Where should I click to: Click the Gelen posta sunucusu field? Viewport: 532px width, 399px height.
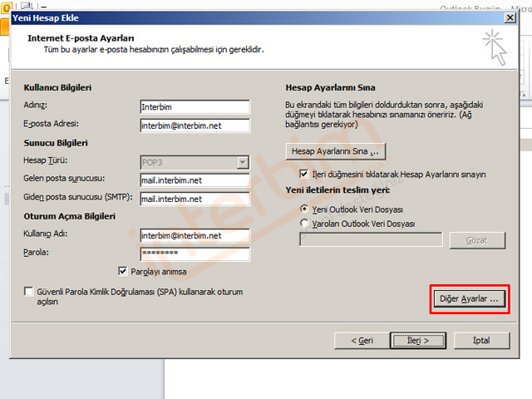195,180
